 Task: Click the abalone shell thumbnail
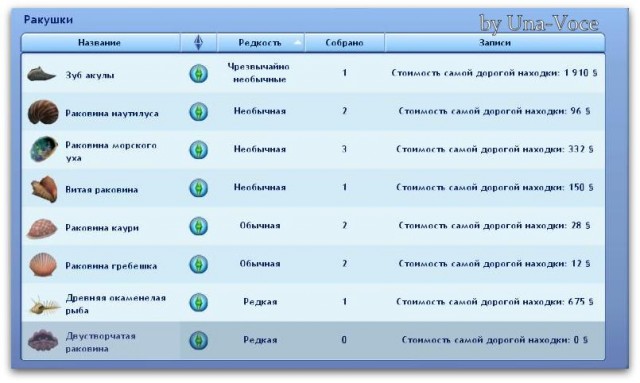(x=44, y=149)
